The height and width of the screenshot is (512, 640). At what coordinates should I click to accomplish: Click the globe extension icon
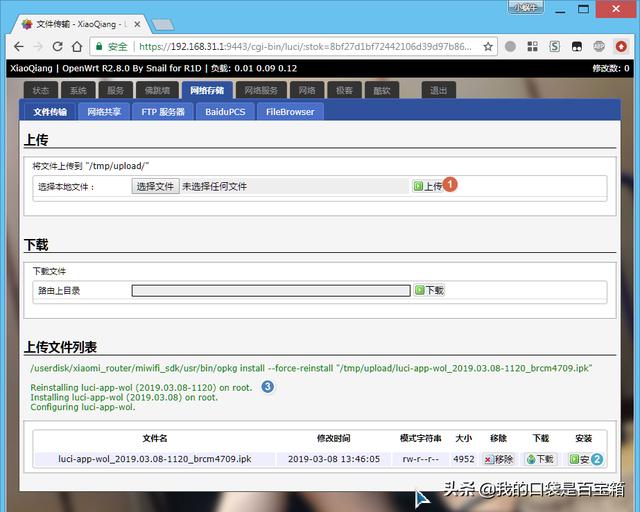599,47
